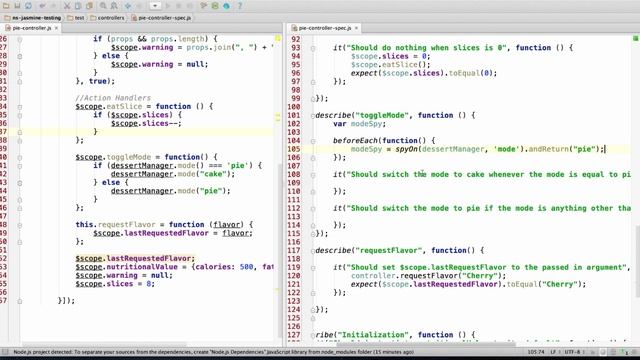Viewport: 640px width, 360px height.
Task: Select the controllers folder breadcrumb
Action: [107, 18]
